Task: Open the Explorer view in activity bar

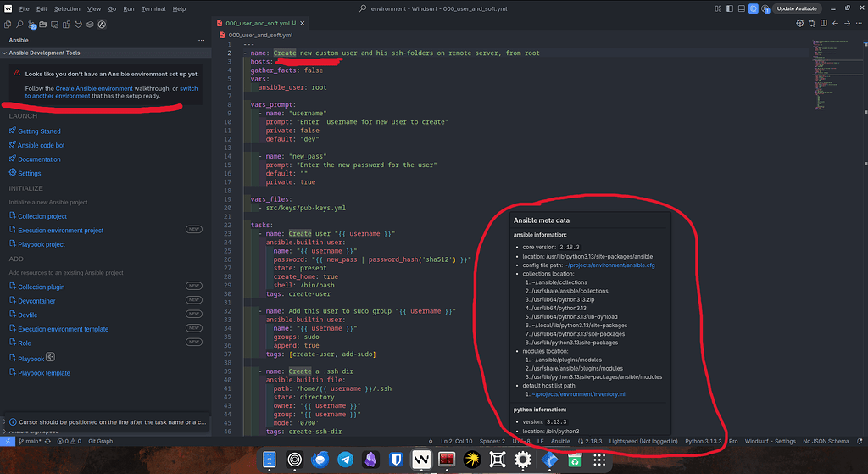Action: [x=8, y=25]
